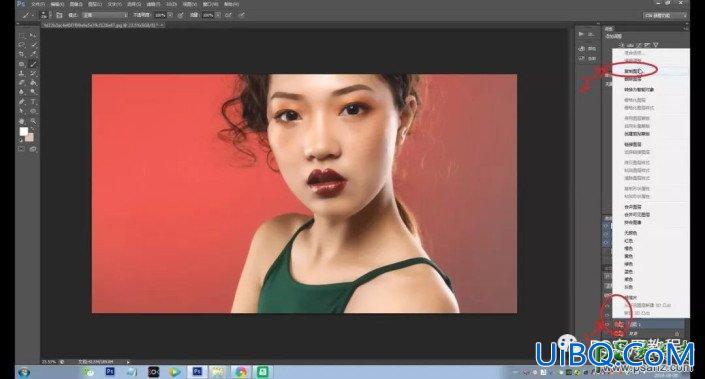This screenshot has height=379, width=705.
Task: Select the Shape tool
Action: [x=33, y=111]
